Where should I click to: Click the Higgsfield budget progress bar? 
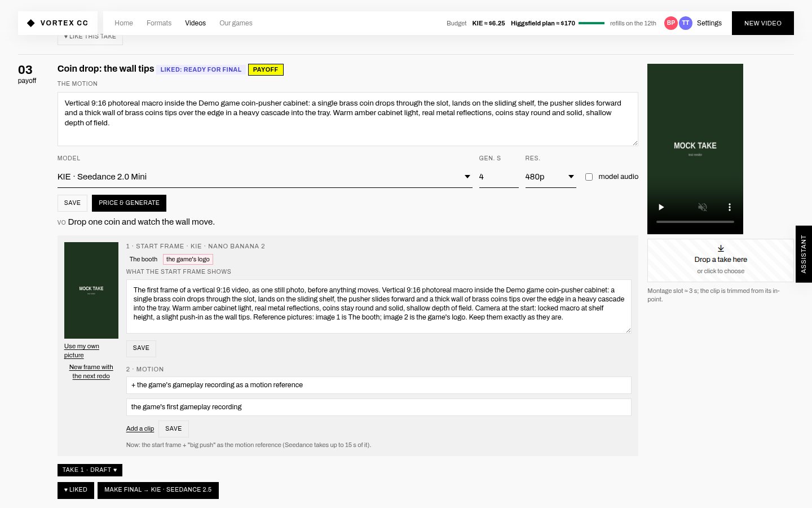click(592, 23)
